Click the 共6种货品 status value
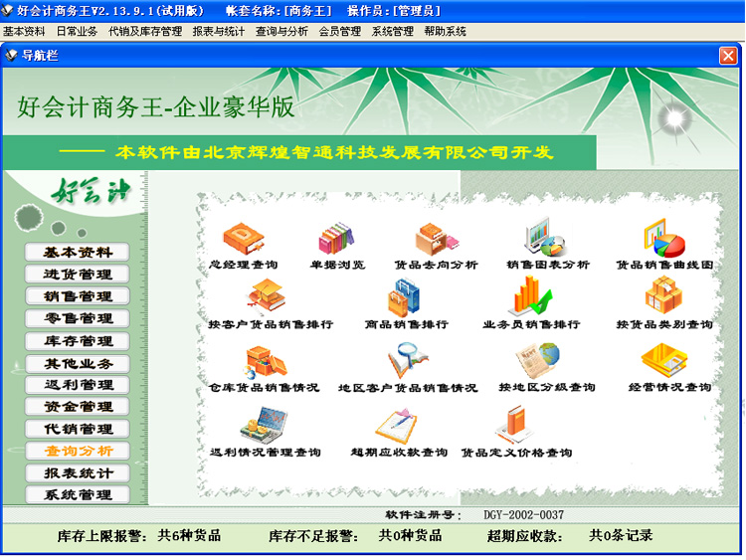 [x=189, y=536]
